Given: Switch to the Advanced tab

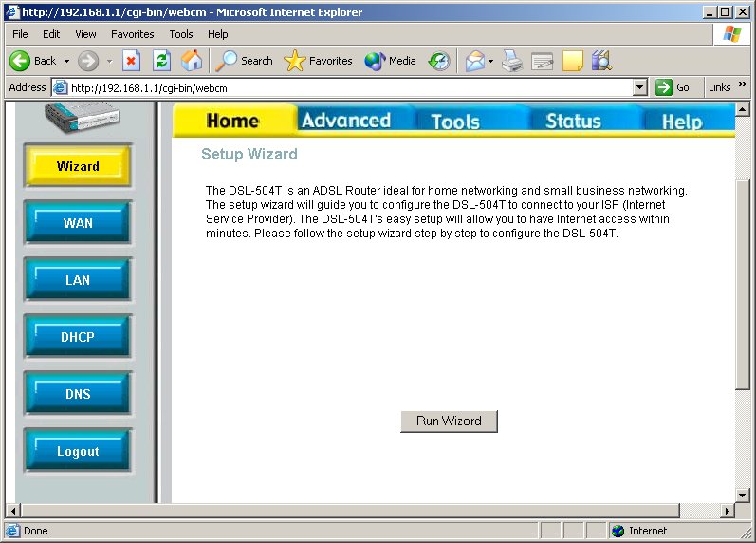Looking at the screenshot, I should coord(346,121).
